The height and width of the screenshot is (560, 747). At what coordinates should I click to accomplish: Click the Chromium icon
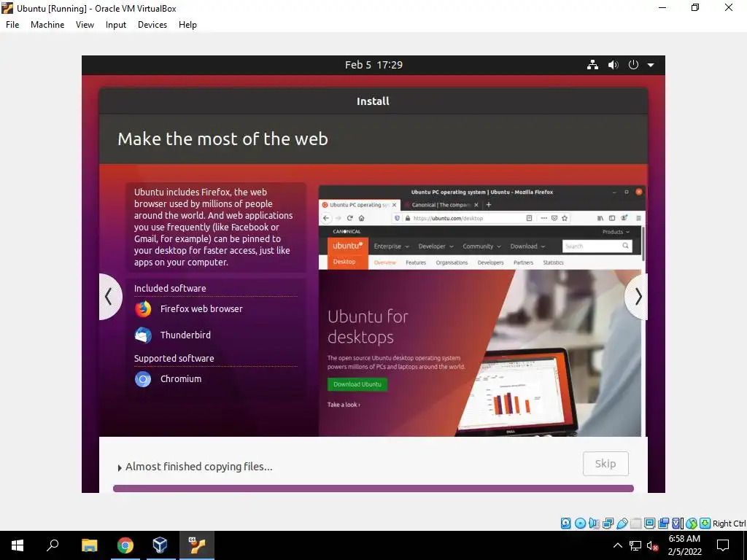(x=143, y=379)
